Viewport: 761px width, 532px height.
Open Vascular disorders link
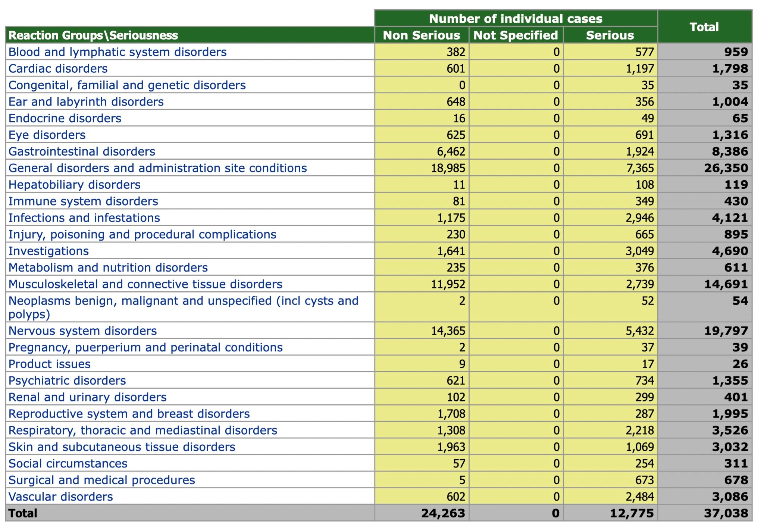(60, 497)
